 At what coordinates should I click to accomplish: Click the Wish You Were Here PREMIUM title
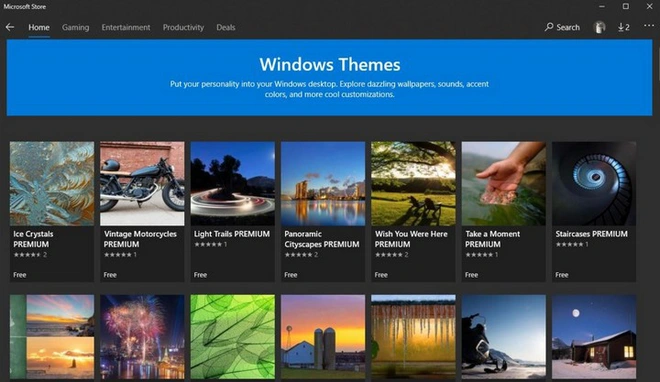click(411, 239)
